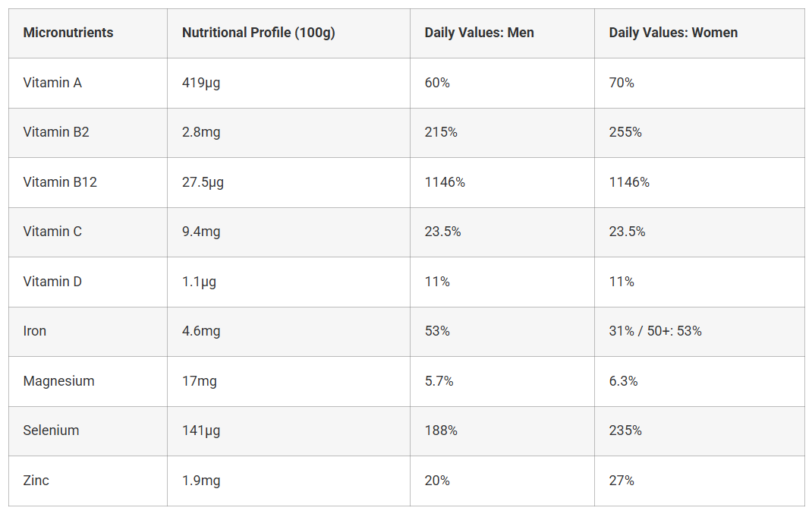This screenshot has height=514, width=812.
Task: Click the Daily Values: Men header
Action: [x=479, y=33]
